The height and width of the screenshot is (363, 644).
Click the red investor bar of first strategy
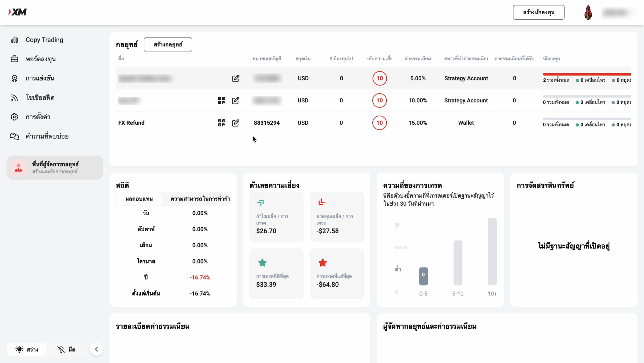pyautogui.click(x=587, y=74)
